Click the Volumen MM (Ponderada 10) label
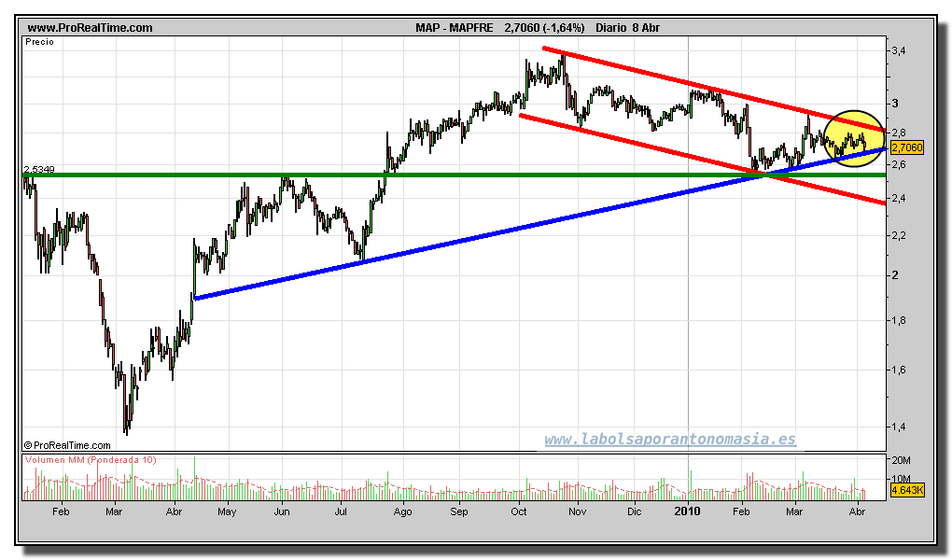 click(91, 460)
